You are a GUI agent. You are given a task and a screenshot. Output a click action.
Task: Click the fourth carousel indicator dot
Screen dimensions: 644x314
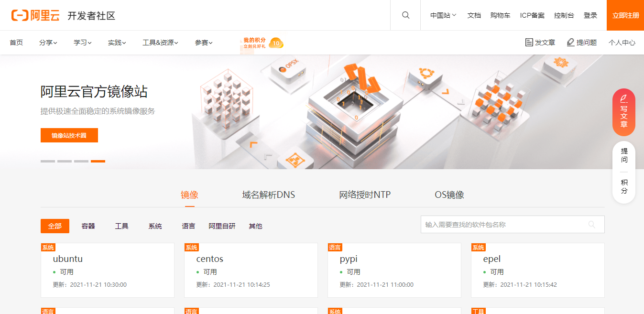98,161
